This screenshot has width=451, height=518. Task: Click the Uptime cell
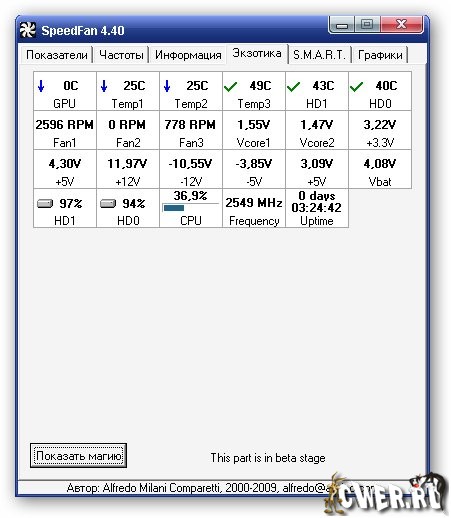[x=317, y=208]
